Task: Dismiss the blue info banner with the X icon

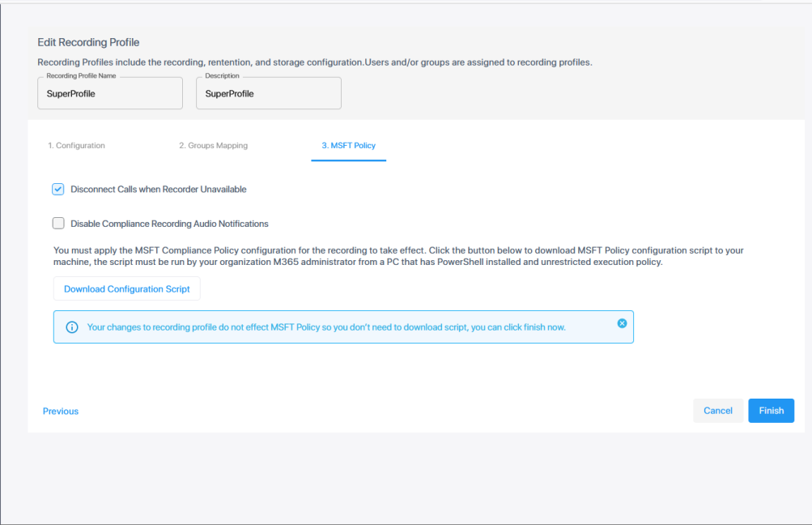Action: click(622, 323)
